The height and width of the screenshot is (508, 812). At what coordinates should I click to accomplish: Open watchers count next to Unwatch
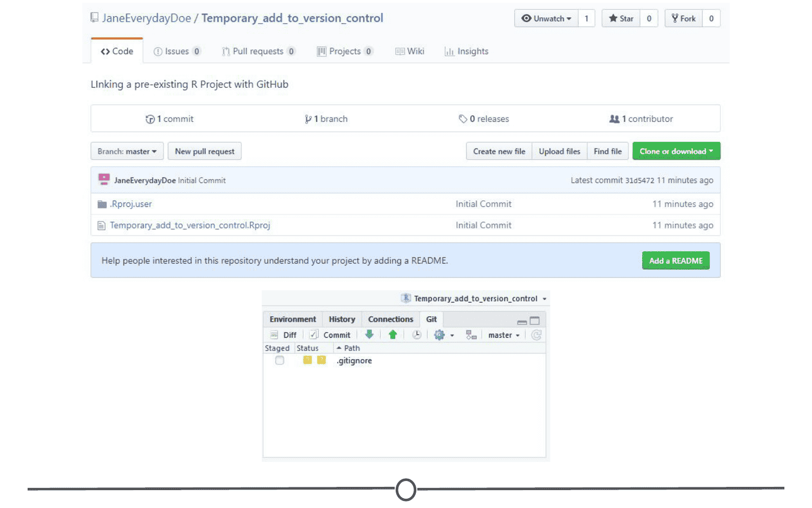tap(586, 18)
